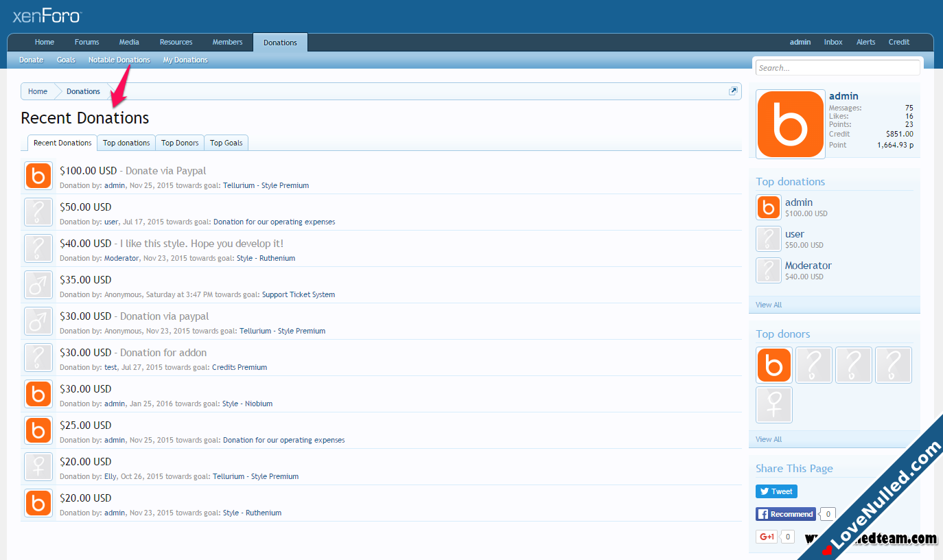Click the Donations breadcrumb

click(83, 91)
